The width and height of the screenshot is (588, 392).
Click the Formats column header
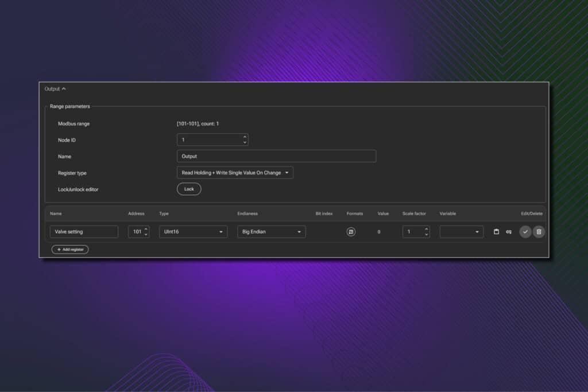tap(354, 214)
